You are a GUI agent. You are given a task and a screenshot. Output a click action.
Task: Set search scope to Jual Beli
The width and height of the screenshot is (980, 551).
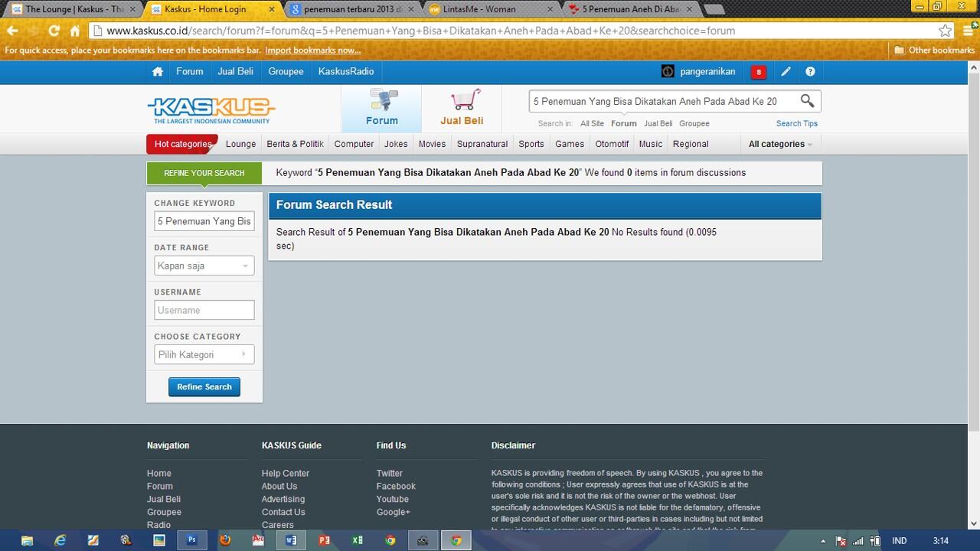658,123
